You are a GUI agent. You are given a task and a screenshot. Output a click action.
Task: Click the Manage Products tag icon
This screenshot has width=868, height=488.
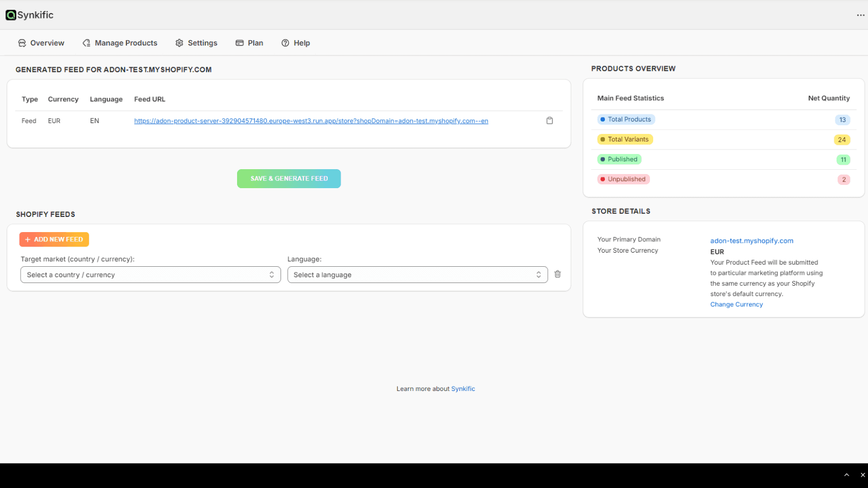point(86,42)
